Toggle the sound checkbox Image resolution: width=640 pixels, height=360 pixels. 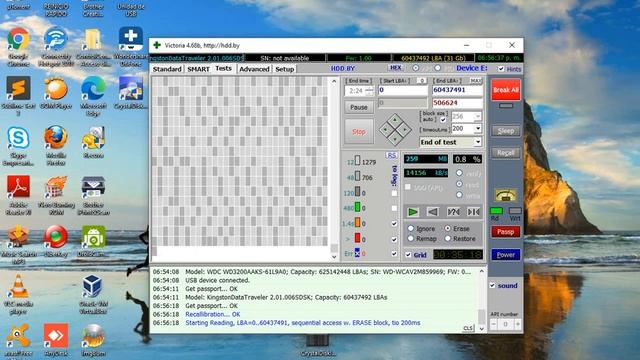[492, 285]
